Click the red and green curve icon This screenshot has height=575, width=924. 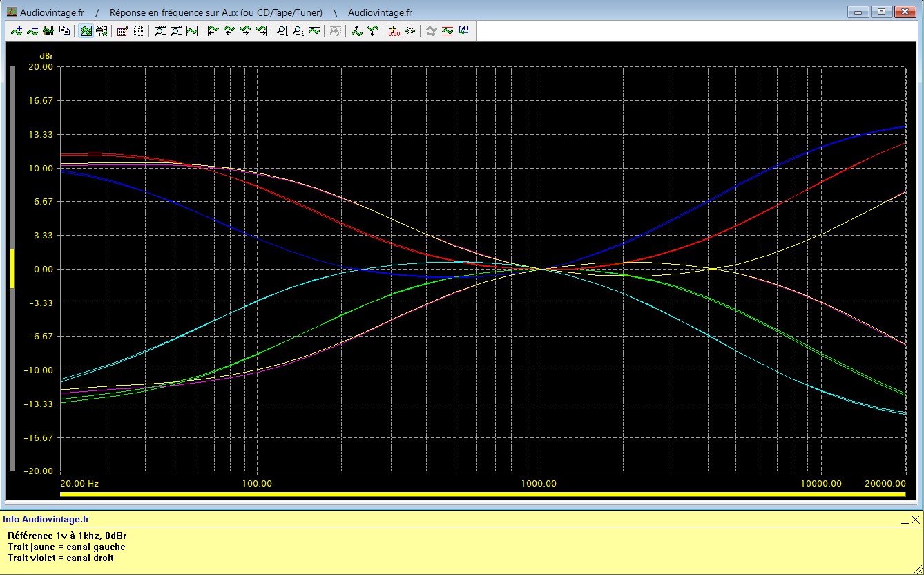click(447, 30)
